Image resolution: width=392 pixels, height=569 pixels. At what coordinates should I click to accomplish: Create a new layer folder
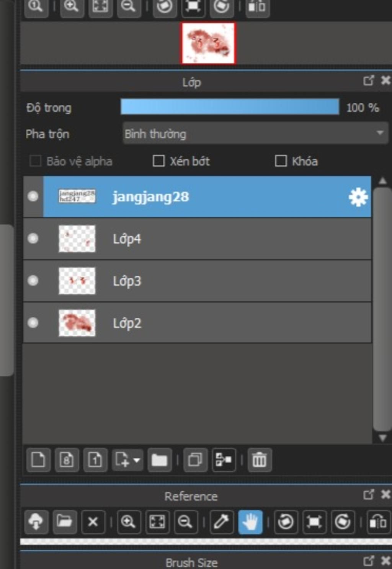tap(159, 459)
